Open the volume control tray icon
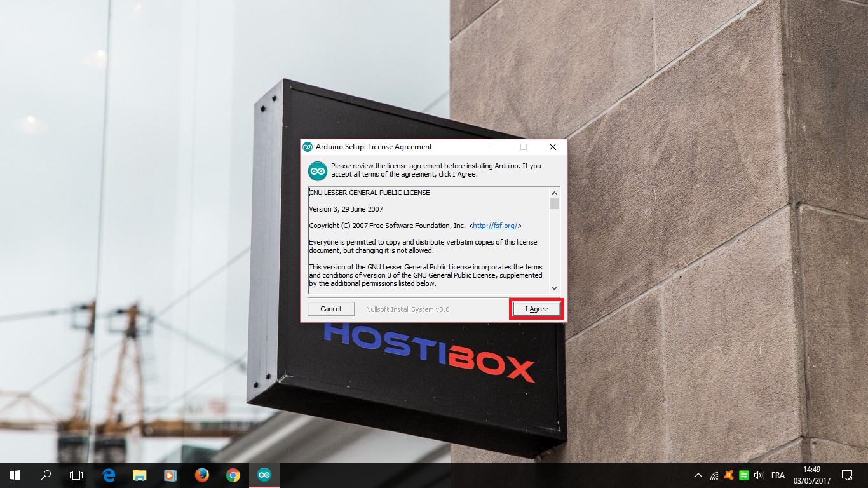 (x=757, y=475)
